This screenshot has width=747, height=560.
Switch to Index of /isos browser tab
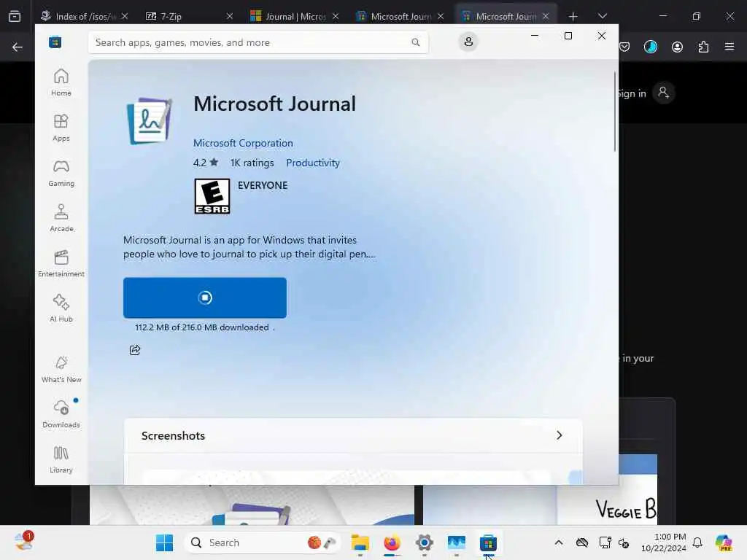(85, 16)
